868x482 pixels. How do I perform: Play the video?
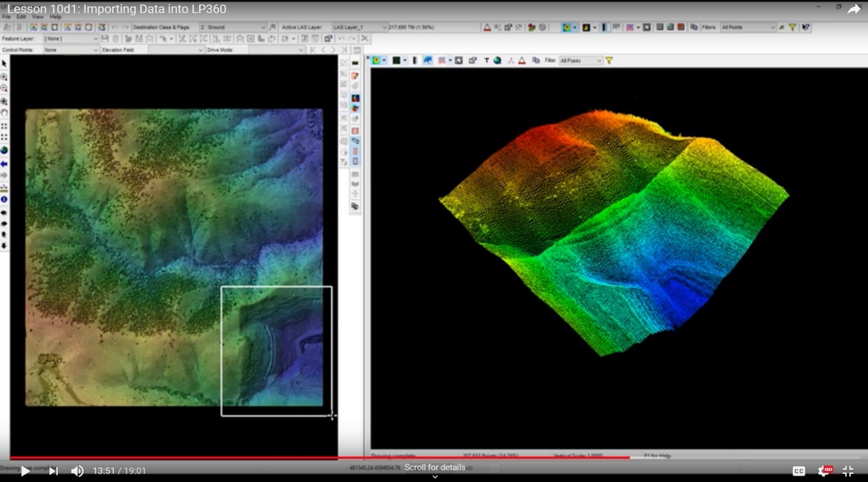click(x=25, y=471)
